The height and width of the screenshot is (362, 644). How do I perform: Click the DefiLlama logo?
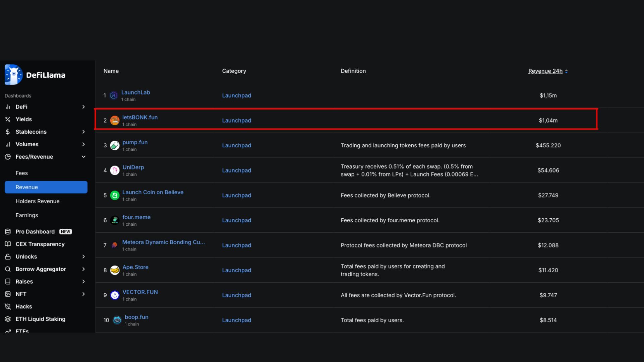35,75
